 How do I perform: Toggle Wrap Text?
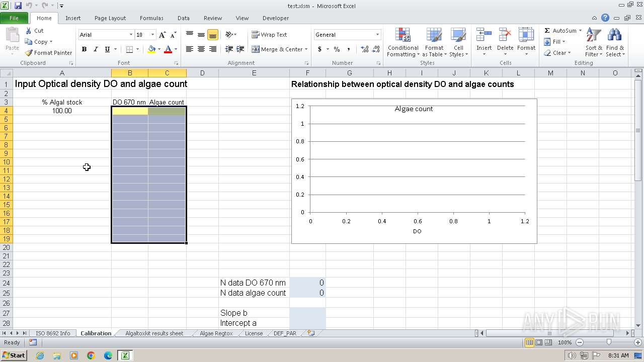(x=270, y=35)
